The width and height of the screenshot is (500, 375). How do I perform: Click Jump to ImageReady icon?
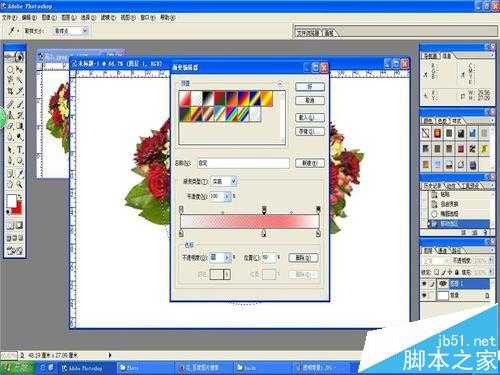15,250
